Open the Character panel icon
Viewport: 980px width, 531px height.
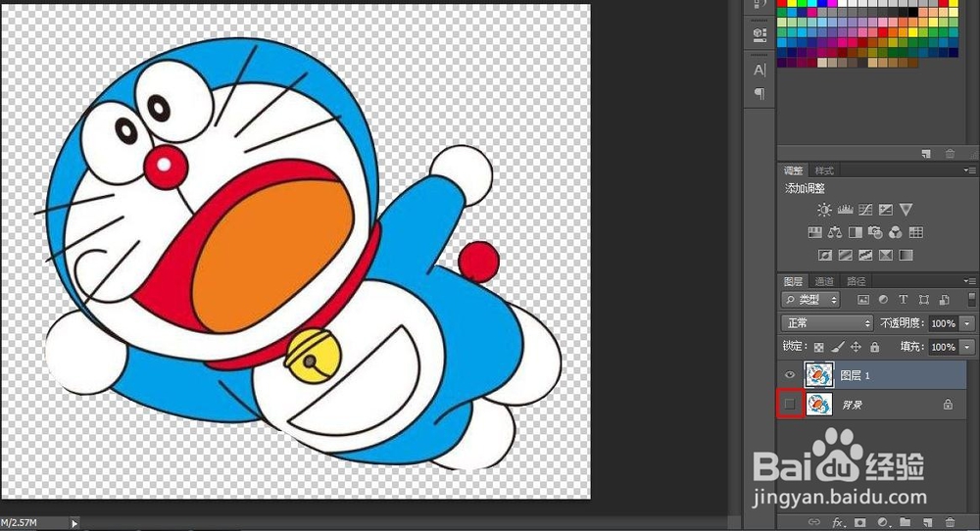tap(759, 70)
